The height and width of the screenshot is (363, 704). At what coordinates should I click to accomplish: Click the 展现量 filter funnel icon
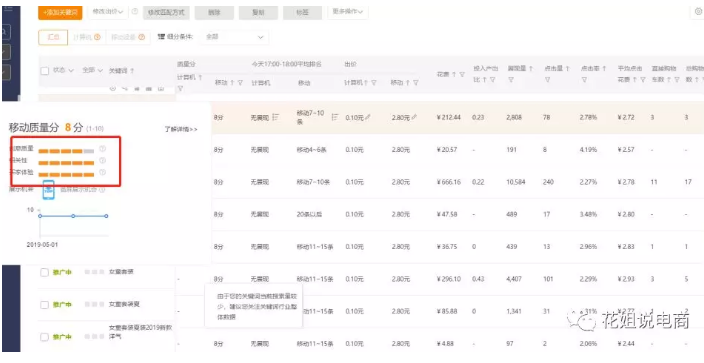coord(510,80)
